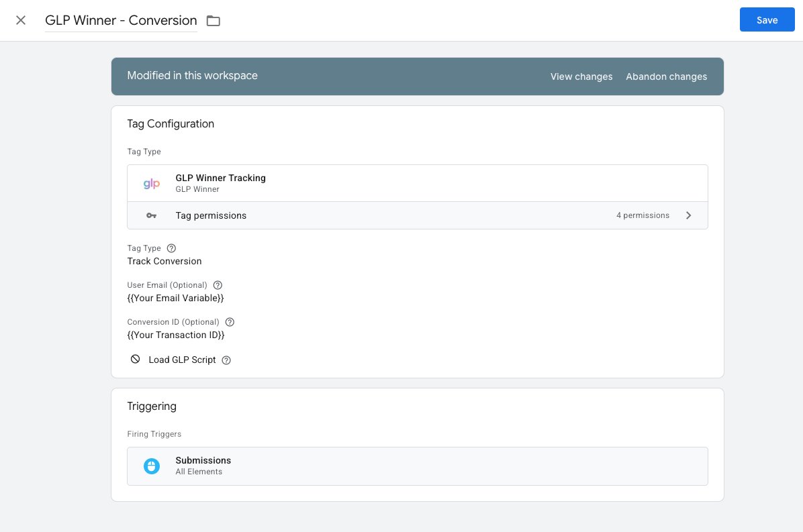The height and width of the screenshot is (532, 803).
Task: Open help icon next to Conversion ID (Optional)
Action: (x=230, y=322)
